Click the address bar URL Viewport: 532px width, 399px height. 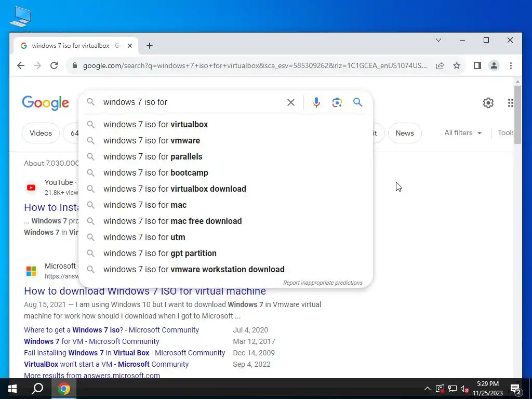(x=255, y=65)
